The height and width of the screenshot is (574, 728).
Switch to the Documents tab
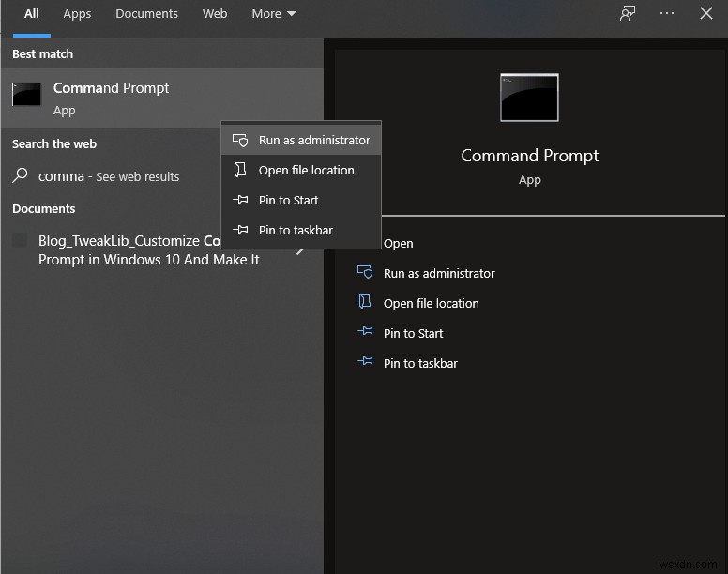(x=146, y=14)
